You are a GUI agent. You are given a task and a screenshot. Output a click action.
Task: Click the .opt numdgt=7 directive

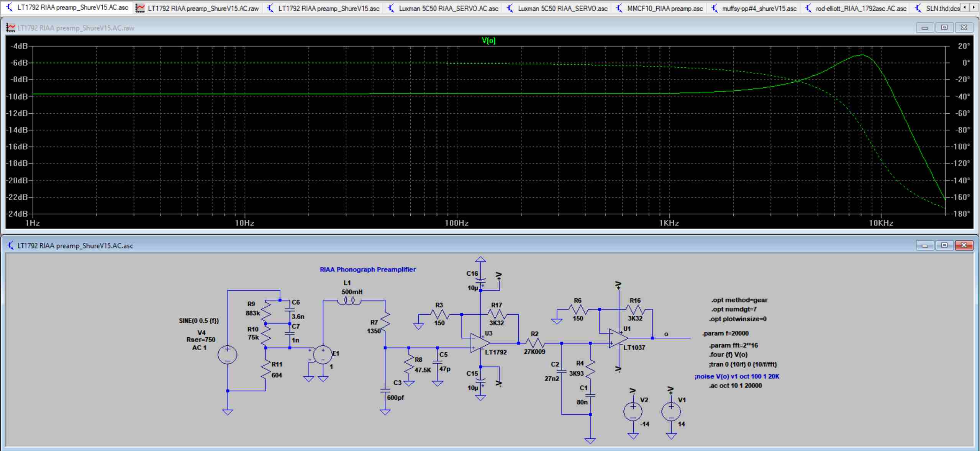(734, 309)
